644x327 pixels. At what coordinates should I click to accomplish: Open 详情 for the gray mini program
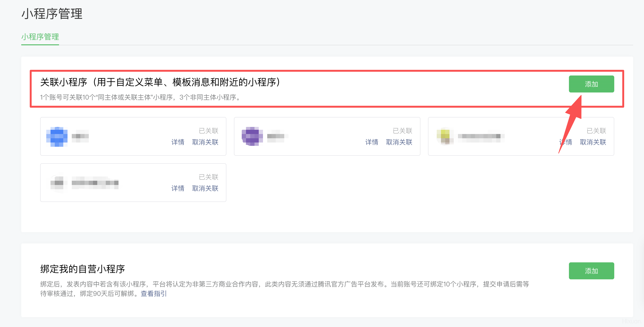pos(178,188)
